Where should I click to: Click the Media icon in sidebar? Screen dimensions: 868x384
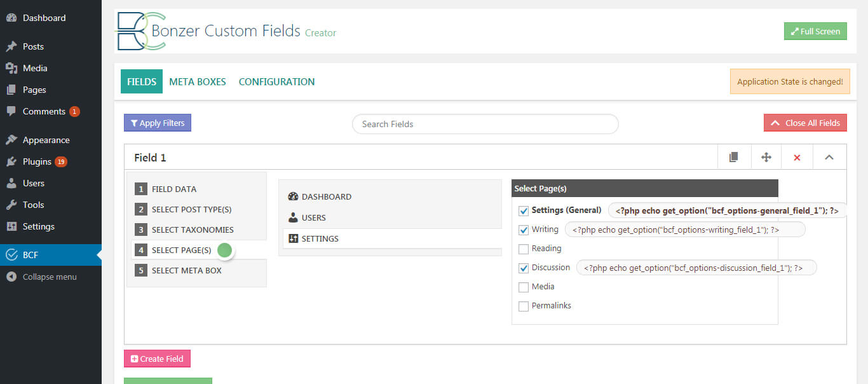[11, 68]
